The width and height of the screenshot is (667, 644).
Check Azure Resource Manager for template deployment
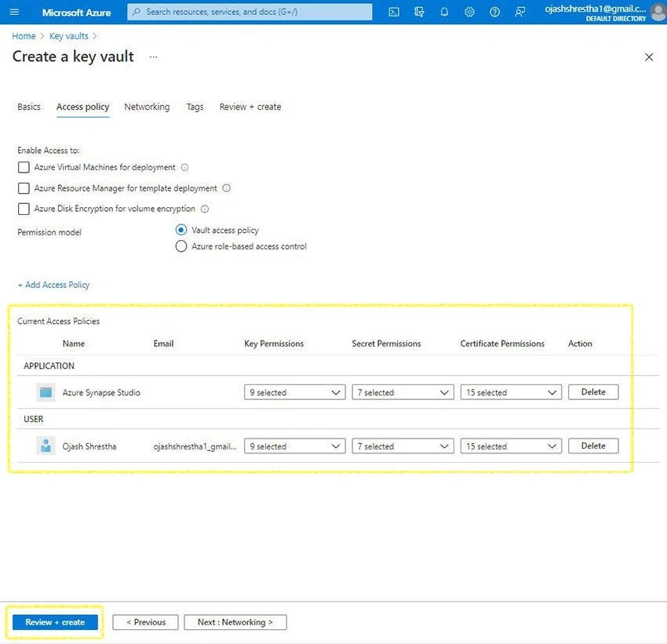[x=24, y=188]
